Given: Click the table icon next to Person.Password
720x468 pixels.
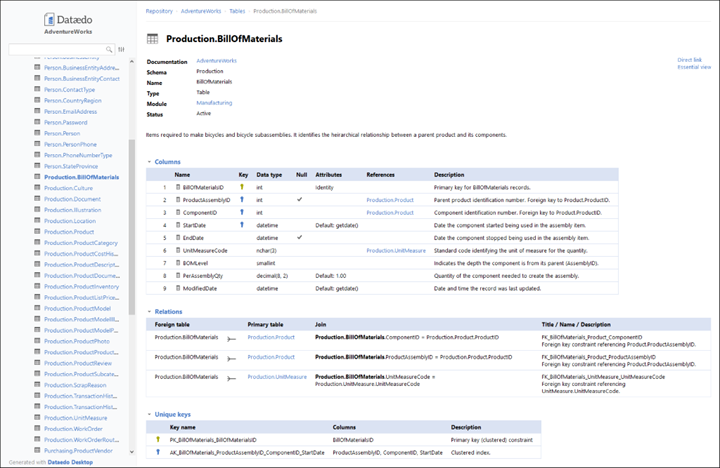Looking at the screenshot, I should coord(38,122).
